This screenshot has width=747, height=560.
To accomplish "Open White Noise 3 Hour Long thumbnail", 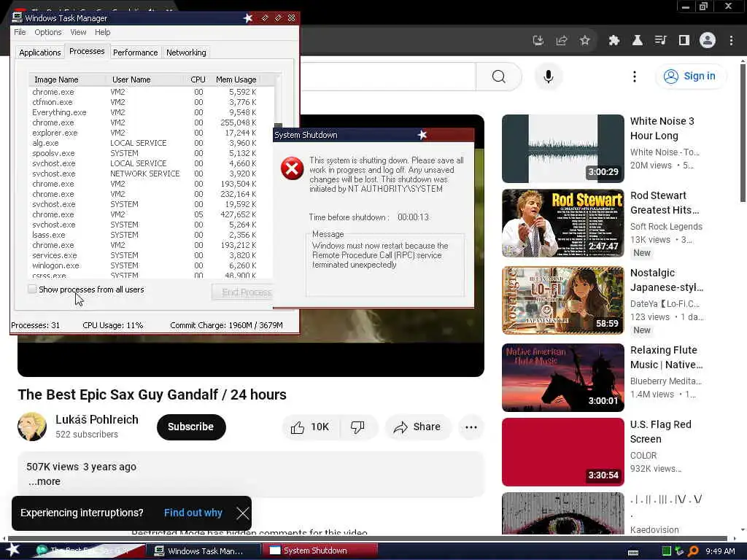I will coord(562,149).
